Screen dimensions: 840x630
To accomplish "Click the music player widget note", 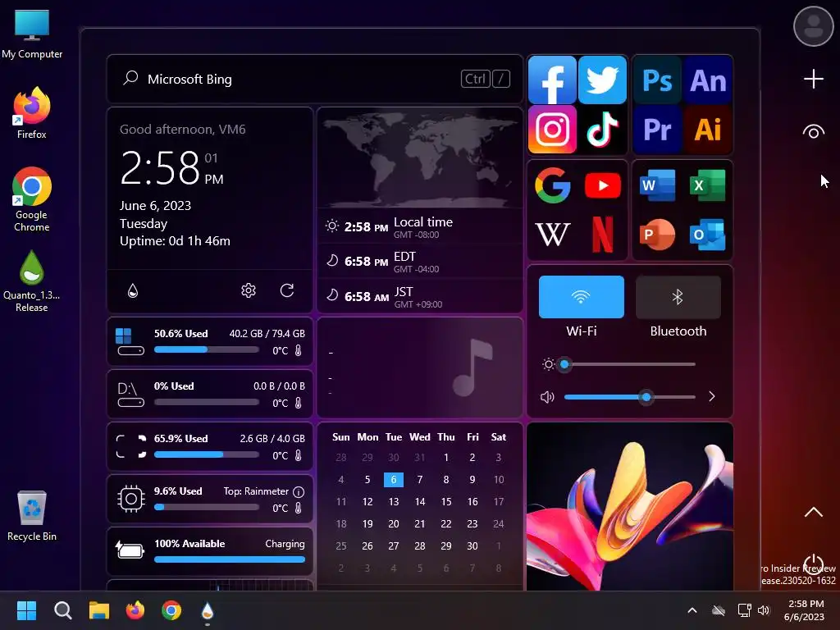I will point(472,367).
